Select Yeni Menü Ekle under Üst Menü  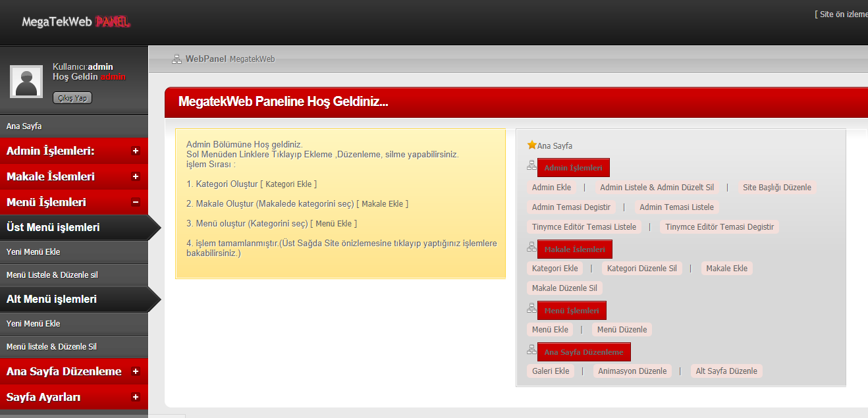33,251
